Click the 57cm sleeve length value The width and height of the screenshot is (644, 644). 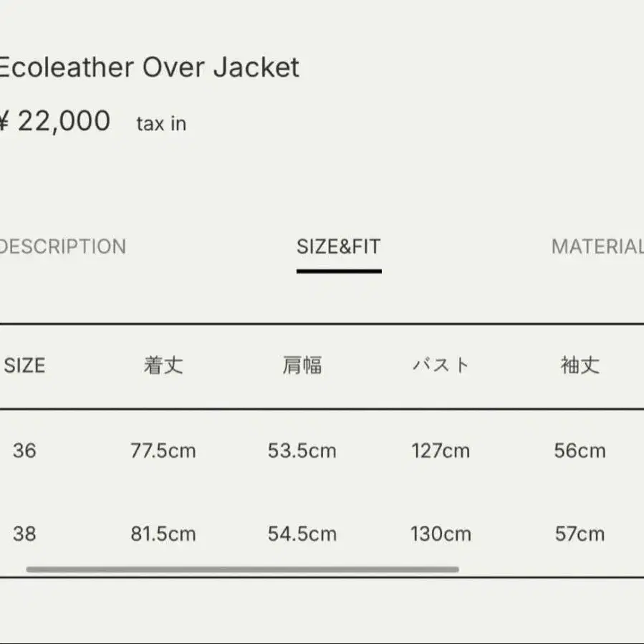tap(580, 534)
